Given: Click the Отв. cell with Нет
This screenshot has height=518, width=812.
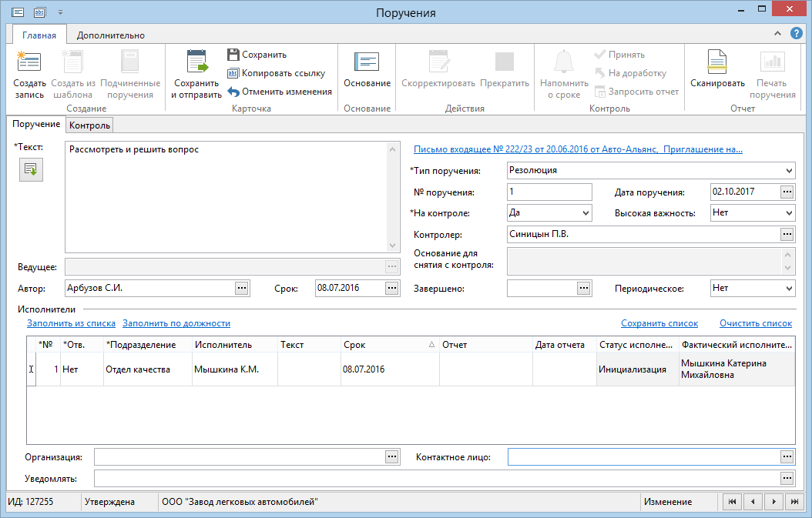Looking at the screenshot, I should click(82, 369).
